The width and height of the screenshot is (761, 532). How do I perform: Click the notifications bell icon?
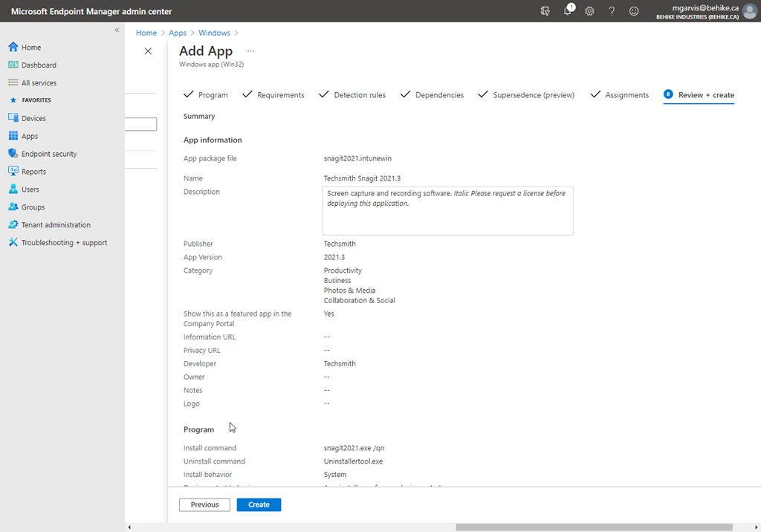[x=568, y=11]
